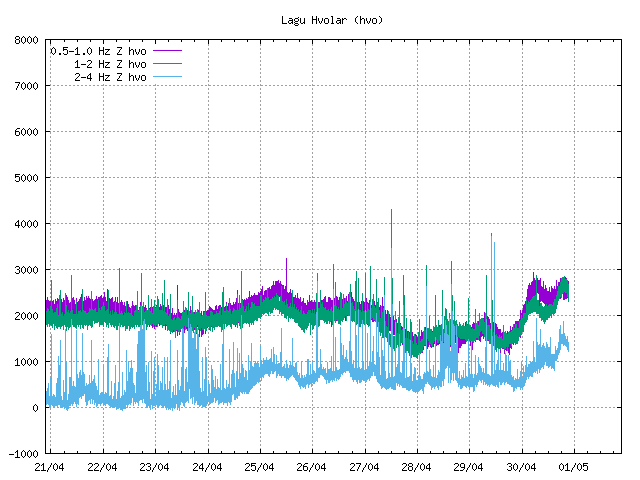This screenshot has width=640, height=480.
Task: Click y-axis label 2000
Action: tap(26, 316)
